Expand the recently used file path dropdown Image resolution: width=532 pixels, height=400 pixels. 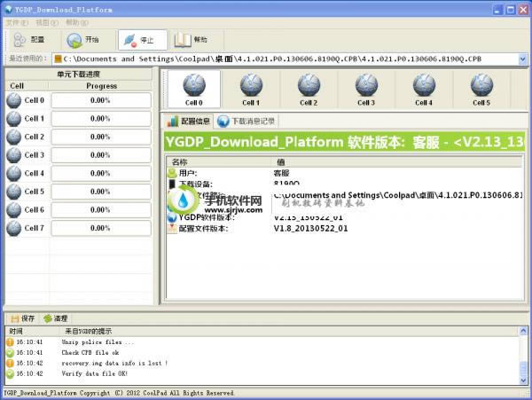(523, 59)
